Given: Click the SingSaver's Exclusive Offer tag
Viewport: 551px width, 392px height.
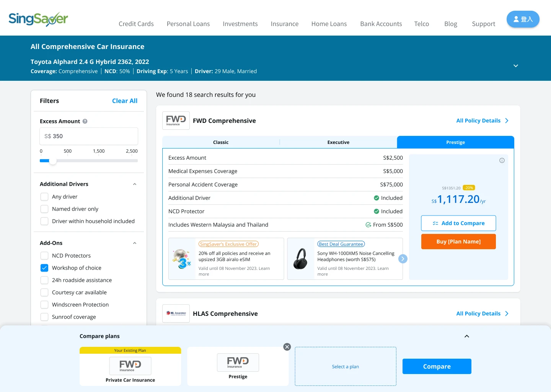Looking at the screenshot, I should pos(228,244).
